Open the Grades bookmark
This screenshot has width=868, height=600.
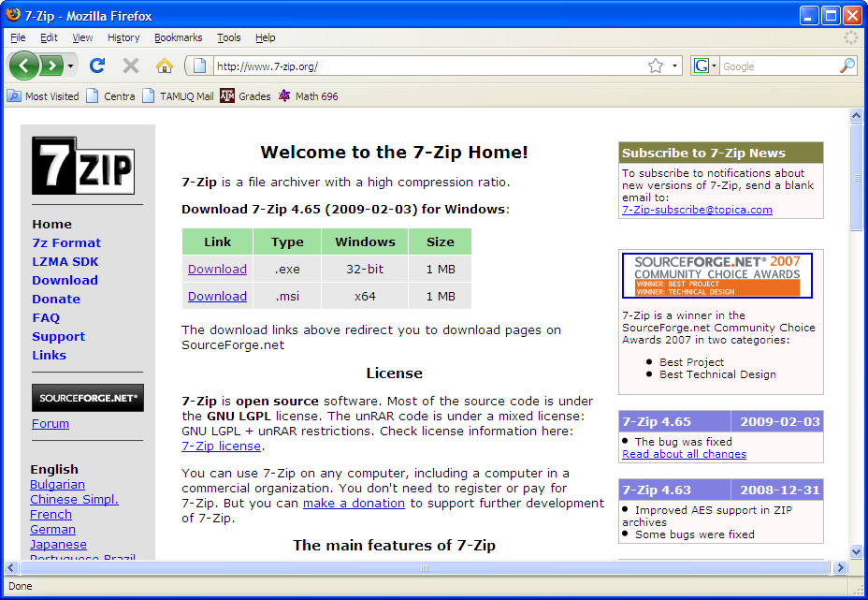[245, 96]
